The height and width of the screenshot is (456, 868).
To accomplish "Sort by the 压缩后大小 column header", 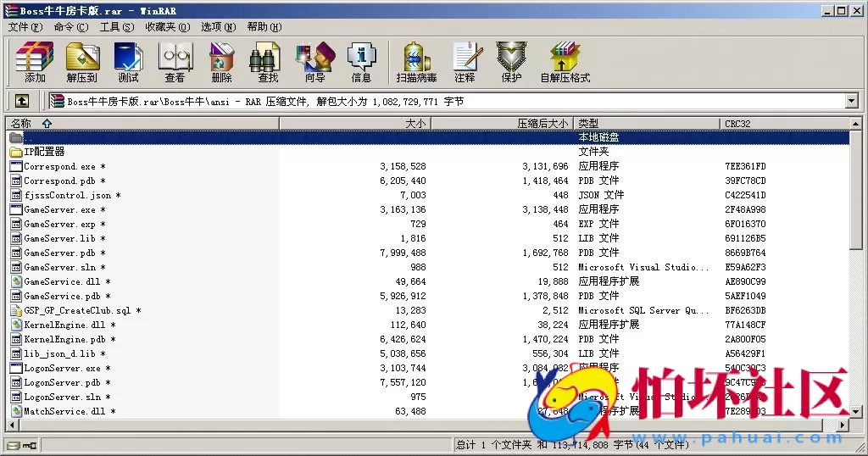I will pos(502,124).
